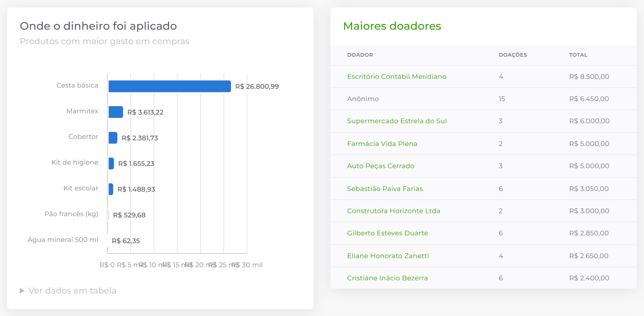Open donor Eliane Honorato Zanetti
Image resolution: width=644 pixels, height=316 pixels.
click(x=388, y=256)
